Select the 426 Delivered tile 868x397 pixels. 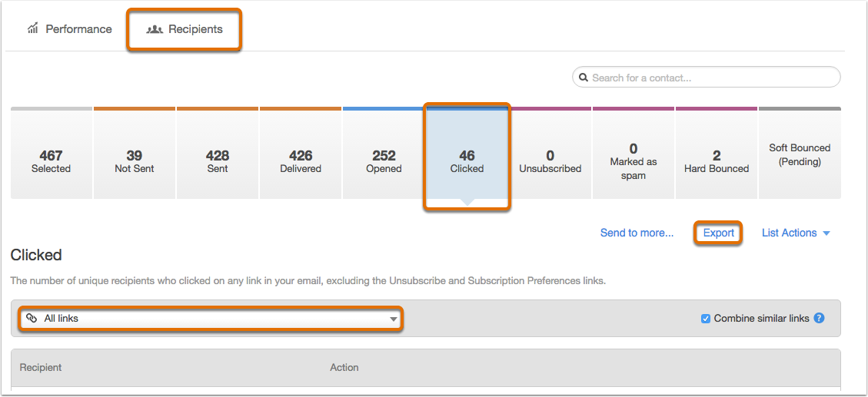301,153
